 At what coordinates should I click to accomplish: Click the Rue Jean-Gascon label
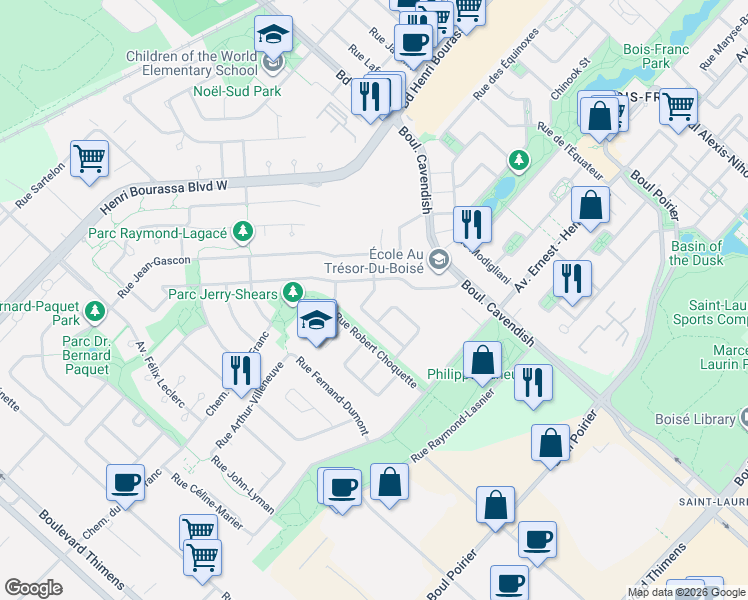click(x=154, y=277)
